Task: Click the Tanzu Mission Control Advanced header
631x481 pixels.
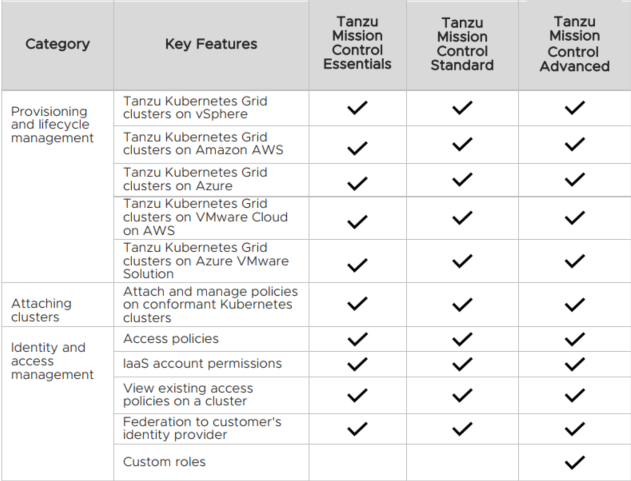Action: 574,43
